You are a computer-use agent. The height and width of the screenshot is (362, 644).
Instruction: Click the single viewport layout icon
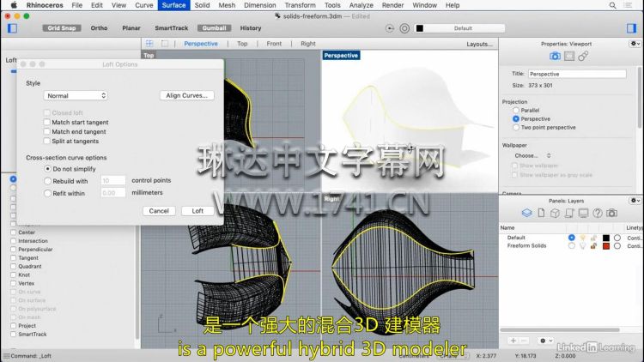(165, 44)
